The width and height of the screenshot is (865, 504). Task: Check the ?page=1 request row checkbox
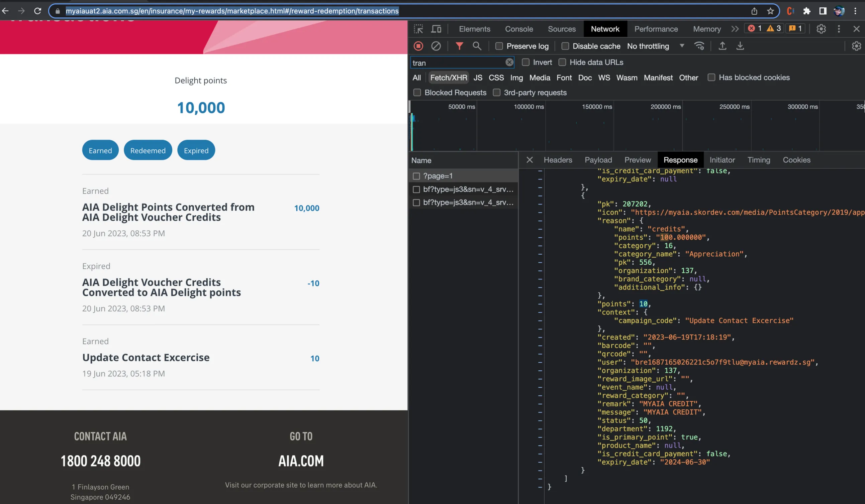pyautogui.click(x=416, y=176)
